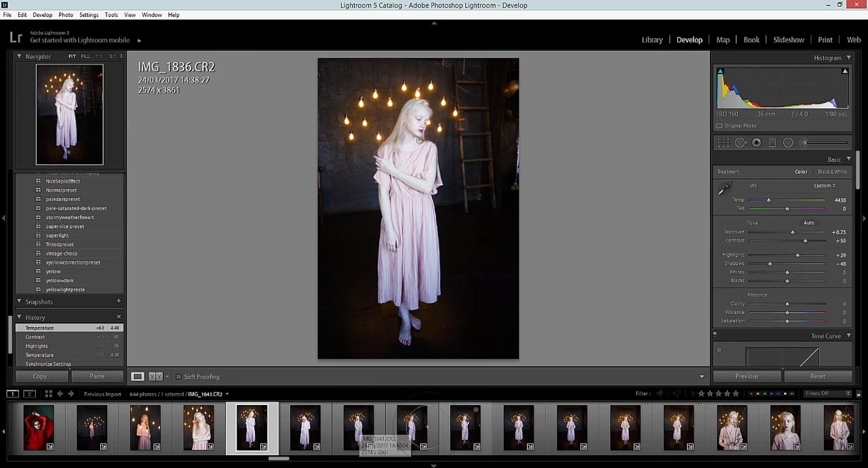Collapse the Basic panel
This screenshot has width=868, height=468.
point(848,159)
